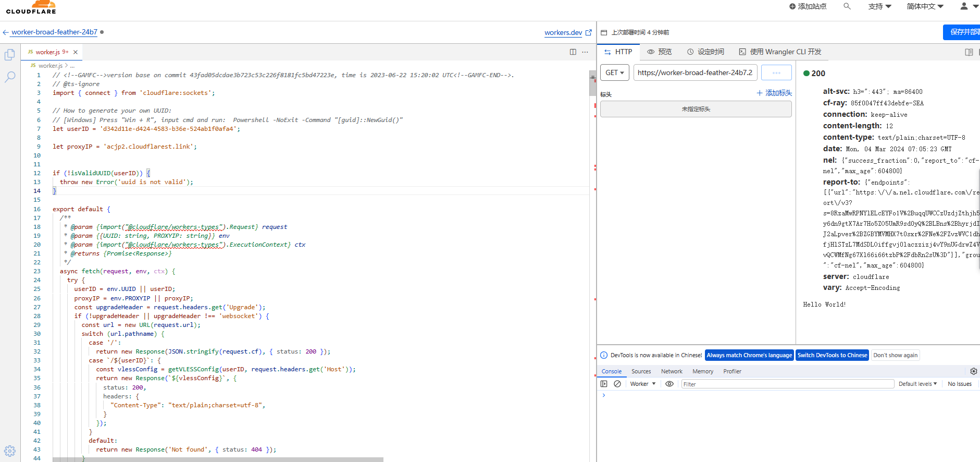Switch to the 预览 tab
Screen dimensions: 980x462
point(660,52)
